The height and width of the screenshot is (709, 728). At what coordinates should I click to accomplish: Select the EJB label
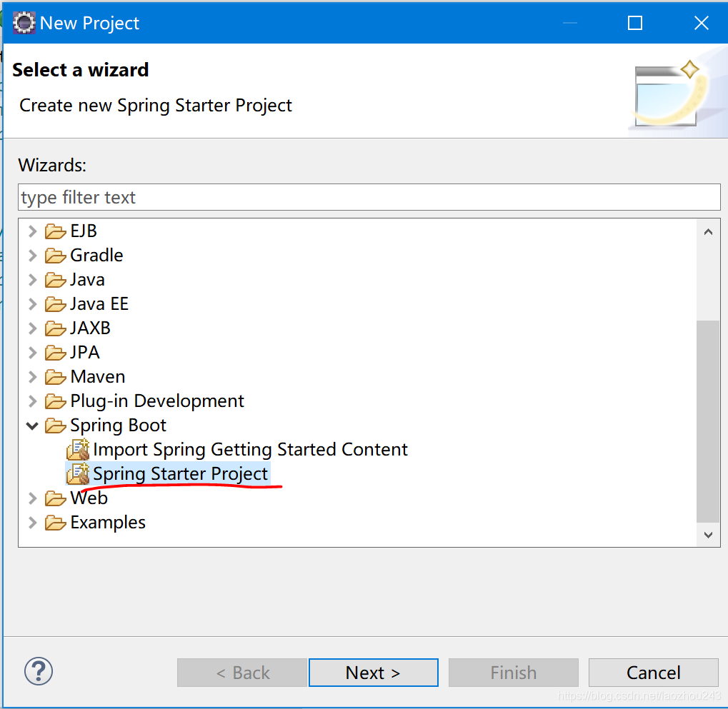click(84, 231)
